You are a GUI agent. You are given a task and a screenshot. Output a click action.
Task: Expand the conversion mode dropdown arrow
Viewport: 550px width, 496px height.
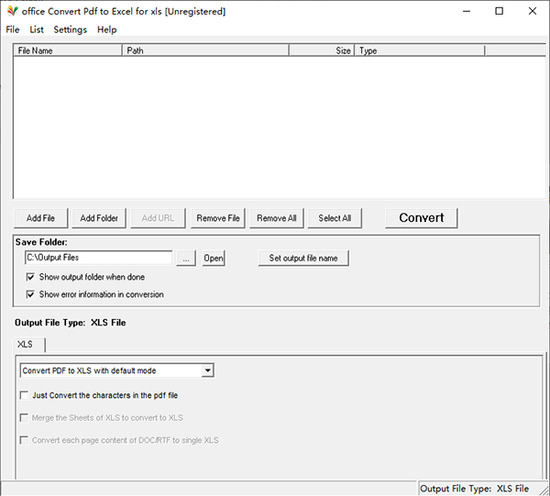208,370
